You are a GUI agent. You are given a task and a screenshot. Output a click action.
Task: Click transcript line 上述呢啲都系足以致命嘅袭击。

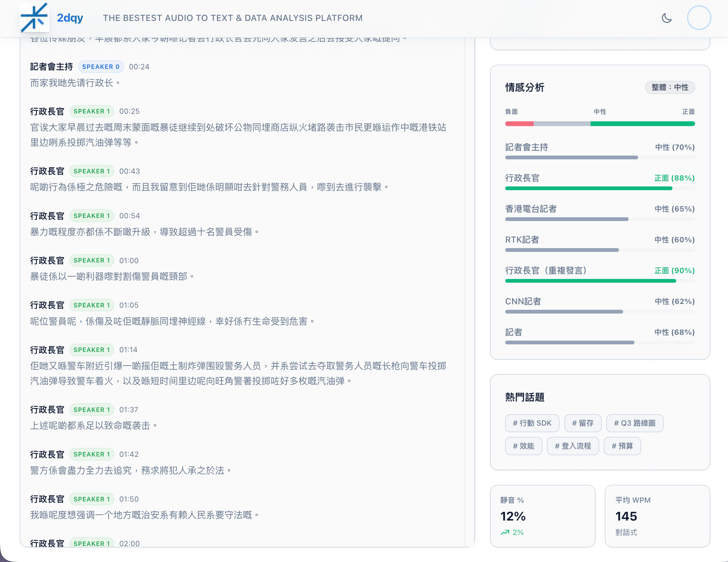point(94,426)
